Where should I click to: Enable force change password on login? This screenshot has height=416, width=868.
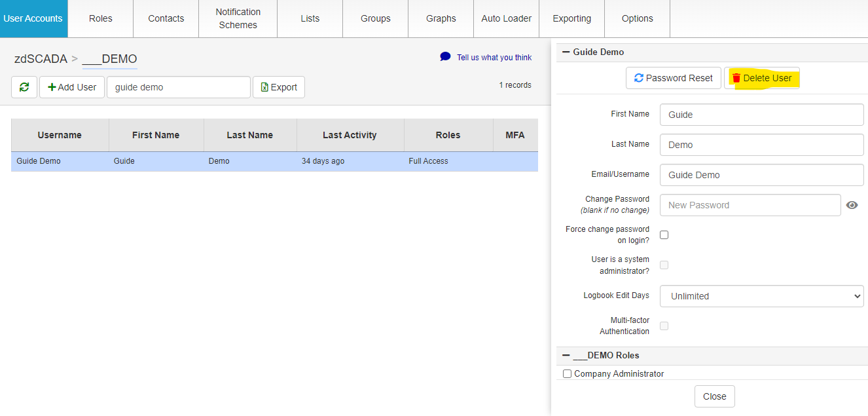pyautogui.click(x=664, y=235)
